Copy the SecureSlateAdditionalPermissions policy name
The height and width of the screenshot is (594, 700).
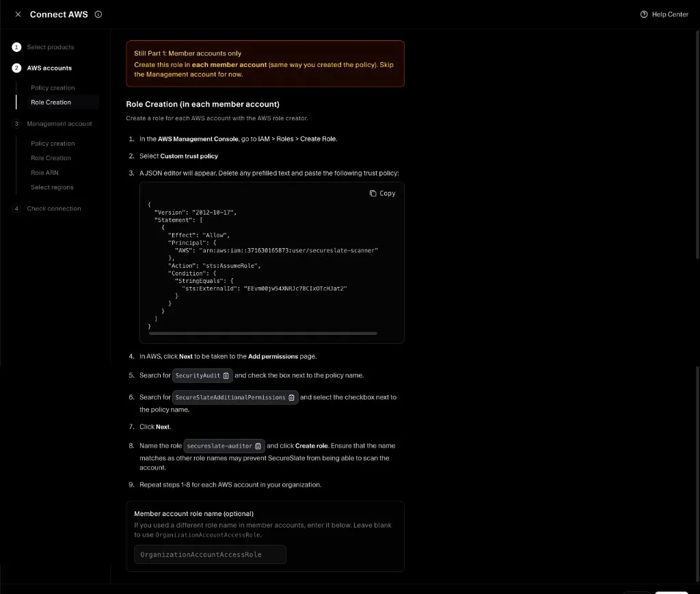click(x=291, y=398)
